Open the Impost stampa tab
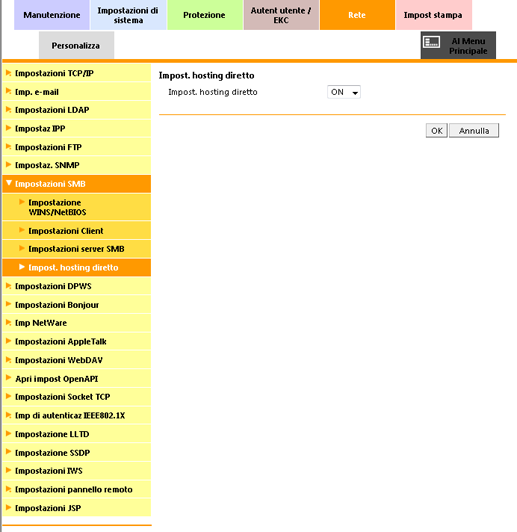The width and height of the screenshot is (517, 532). 434,15
